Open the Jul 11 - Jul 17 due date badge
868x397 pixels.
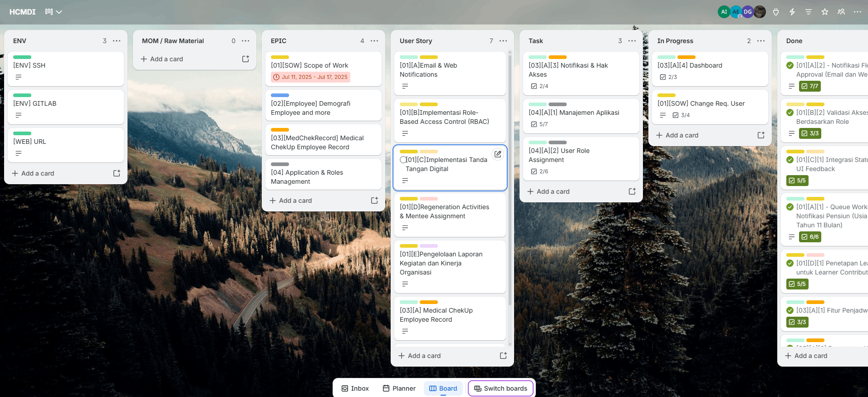point(310,77)
